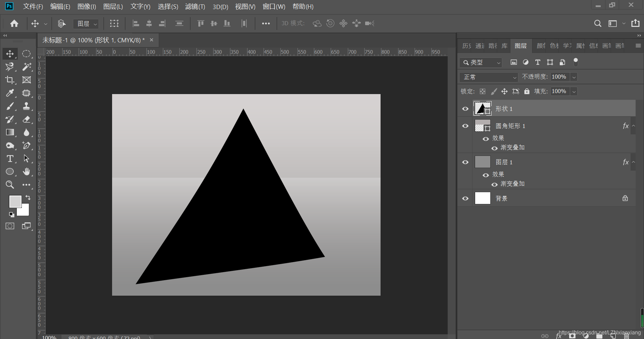Image resolution: width=644 pixels, height=339 pixels.
Task: Click the 背景 layer thumbnail
Action: point(483,198)
